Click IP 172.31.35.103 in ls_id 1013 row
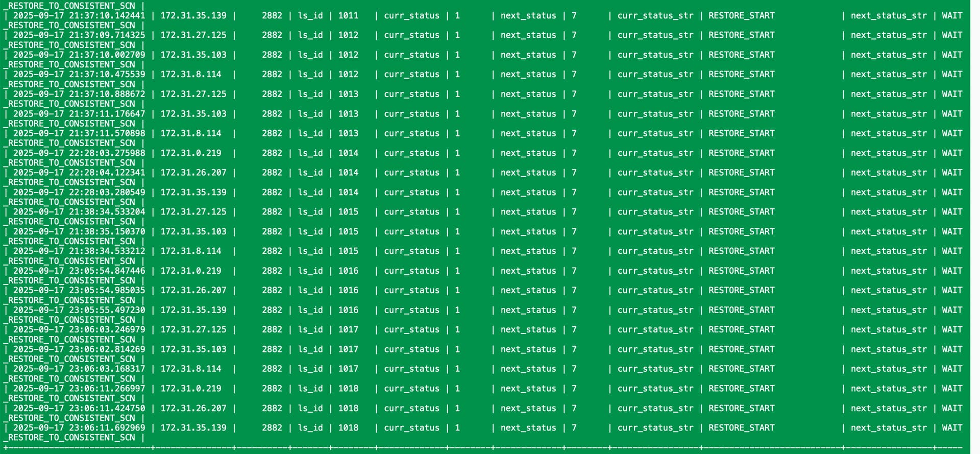The height and width of the screenshot is (454, 980). pyautogui.click(x=193, y=114)
